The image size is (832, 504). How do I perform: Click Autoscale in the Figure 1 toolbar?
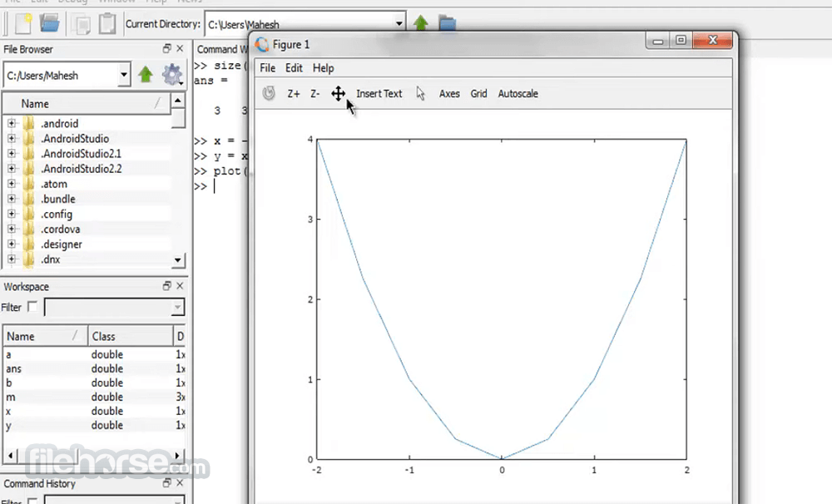point(518,93)
